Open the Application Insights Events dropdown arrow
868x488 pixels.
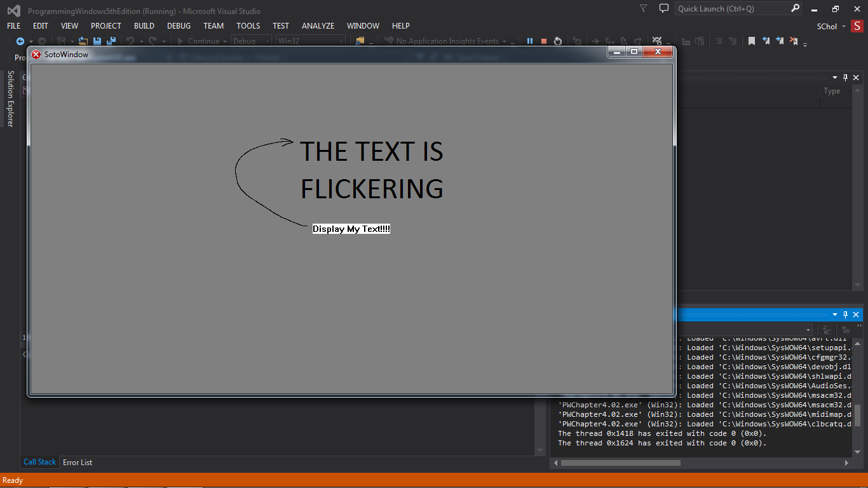(x=505, y=41)
